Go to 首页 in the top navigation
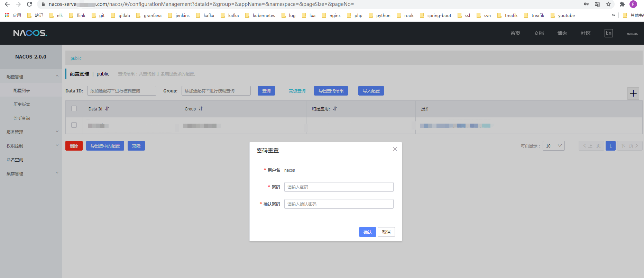Viewport: 644px width, 278px height. (x=515, y=33)
